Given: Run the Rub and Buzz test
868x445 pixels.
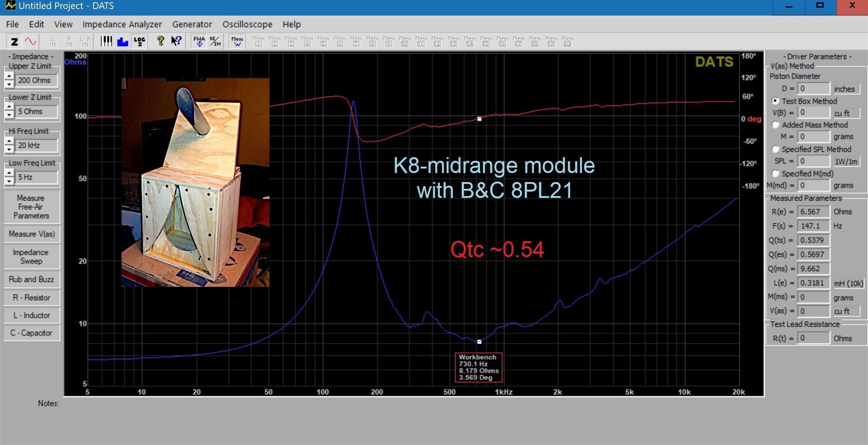Looking at the screenshot, I should 31,279.
